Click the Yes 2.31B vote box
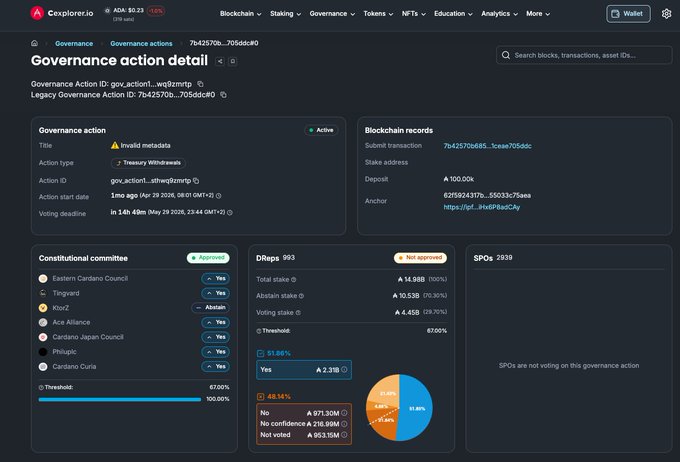 point(304,370)
